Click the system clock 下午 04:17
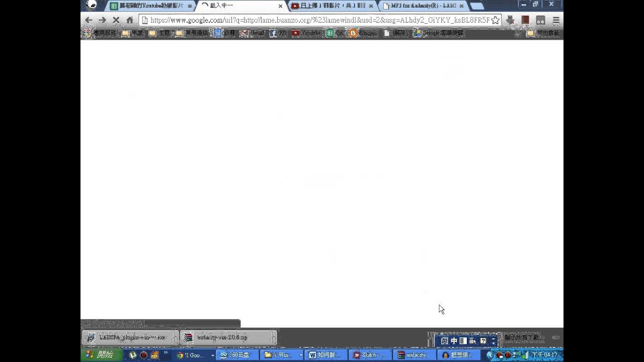Screen dimensions: 644x362 click(x=544, y=355)
